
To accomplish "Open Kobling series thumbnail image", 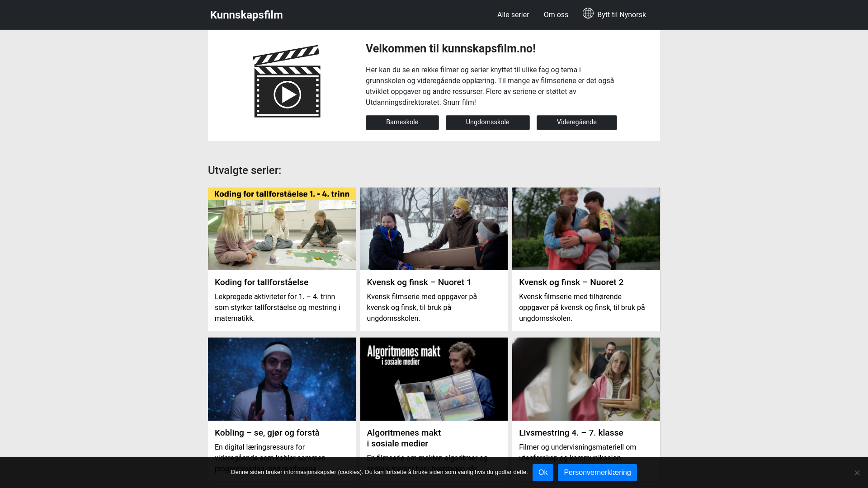I will [282, 379].
